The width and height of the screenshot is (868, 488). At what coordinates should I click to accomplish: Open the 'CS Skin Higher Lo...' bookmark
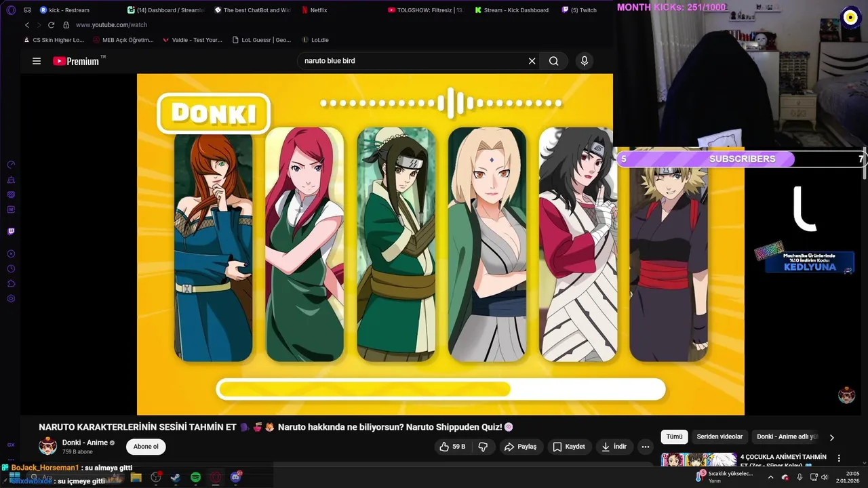pos(54,40)
